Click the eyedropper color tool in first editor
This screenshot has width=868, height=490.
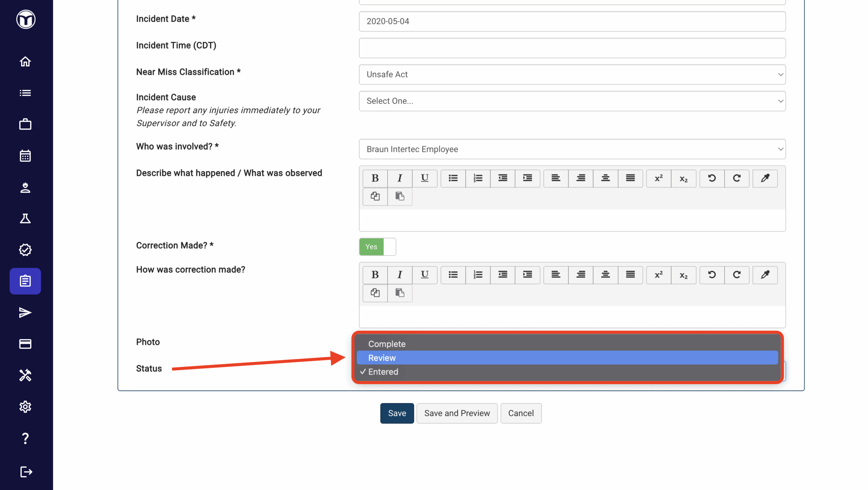(x=765, y=178)
